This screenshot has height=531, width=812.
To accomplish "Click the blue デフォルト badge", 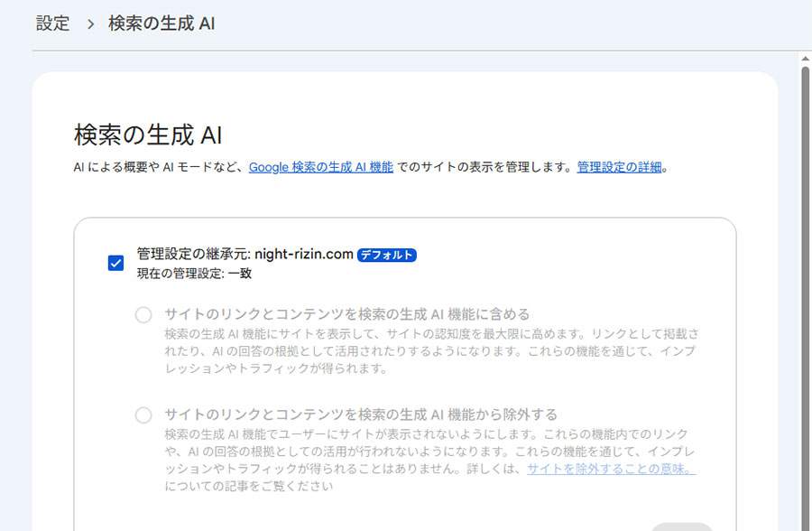I will [x=387, y=255].
